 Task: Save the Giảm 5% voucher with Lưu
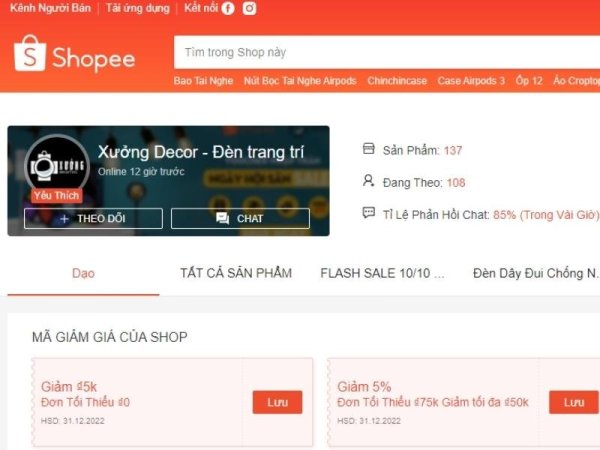573,402
